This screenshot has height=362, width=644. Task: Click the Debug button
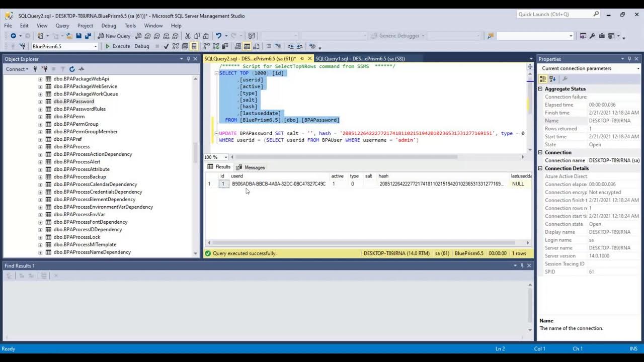[142, 46]
